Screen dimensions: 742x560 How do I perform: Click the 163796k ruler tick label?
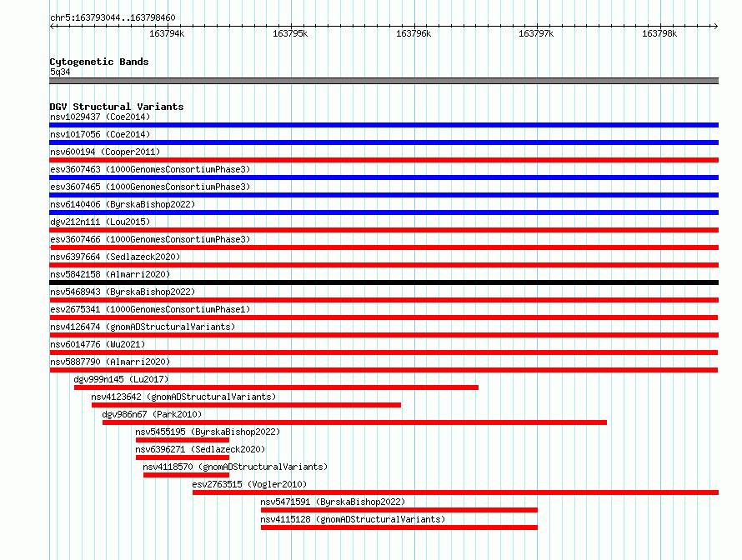414,33
